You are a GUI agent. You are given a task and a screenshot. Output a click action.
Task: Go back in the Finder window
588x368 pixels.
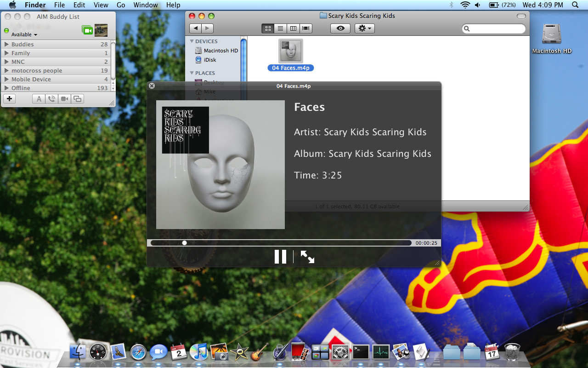coord(196,29)
